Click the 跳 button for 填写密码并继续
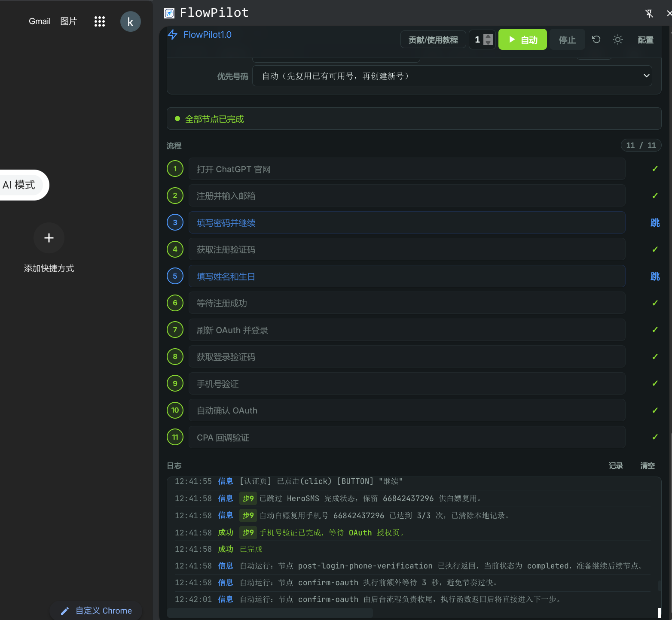This screenshot has width=672, height=620. 655,223
